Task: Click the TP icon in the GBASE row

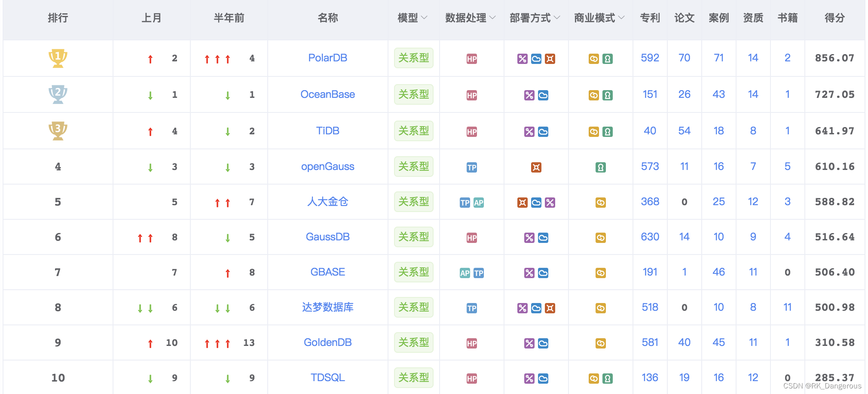Action: tap(479, 273)
